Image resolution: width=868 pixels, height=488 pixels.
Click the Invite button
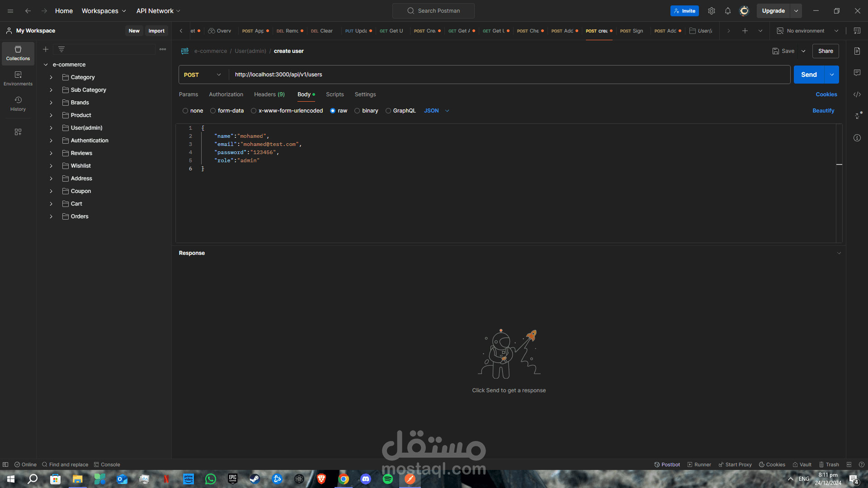coord(684,11)
